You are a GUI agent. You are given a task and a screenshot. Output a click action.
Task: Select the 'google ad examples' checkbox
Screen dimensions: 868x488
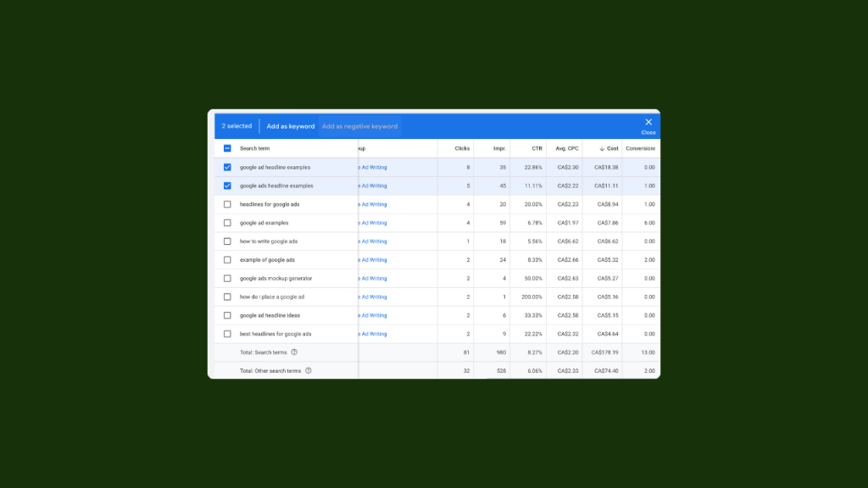pyautogui.click(x=227, y=223)
